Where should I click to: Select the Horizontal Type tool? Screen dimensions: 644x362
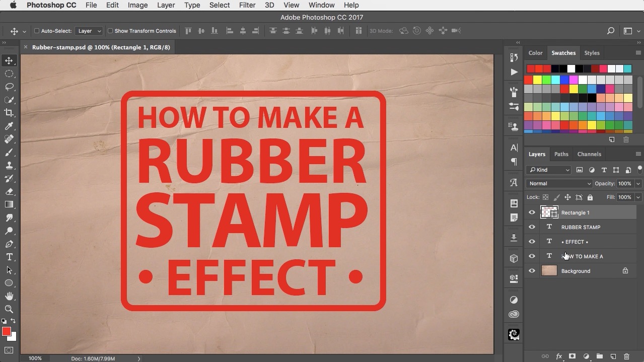pyautogui.click(x=9, y=257)
